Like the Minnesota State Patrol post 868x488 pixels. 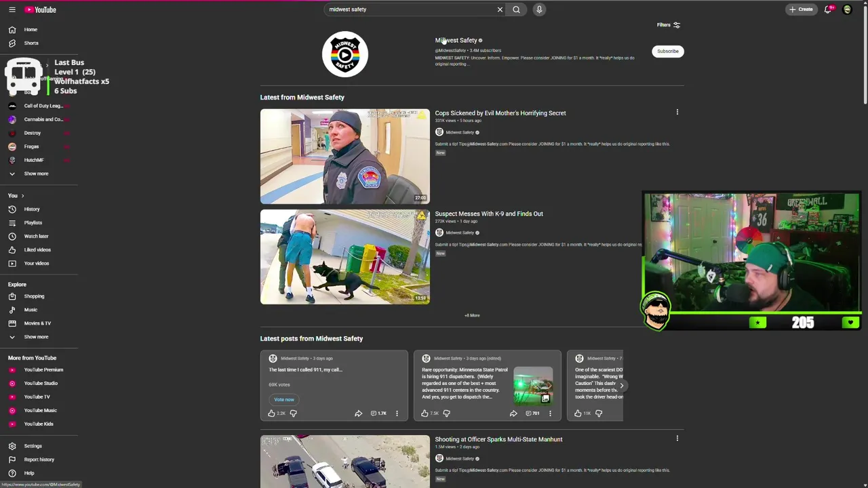[425, 413]
